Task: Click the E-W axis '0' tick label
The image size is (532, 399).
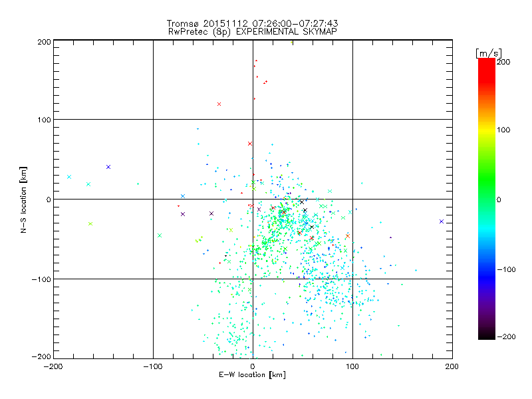Action: [x=253, y=366]
